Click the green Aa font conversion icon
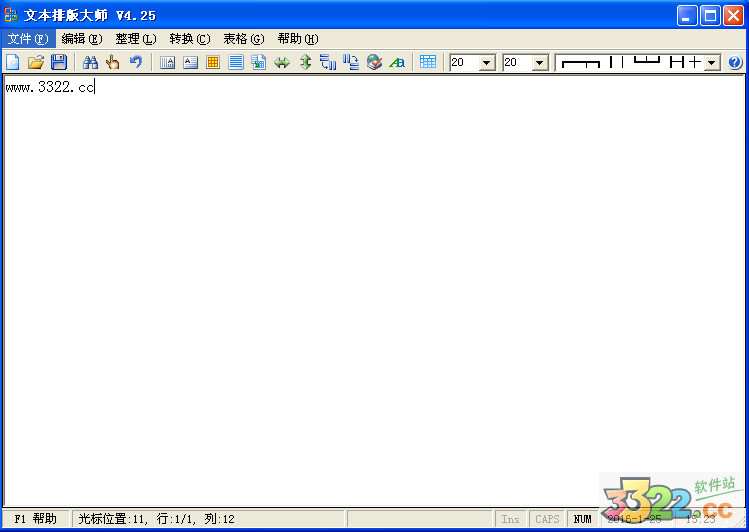 click(397, 62)
